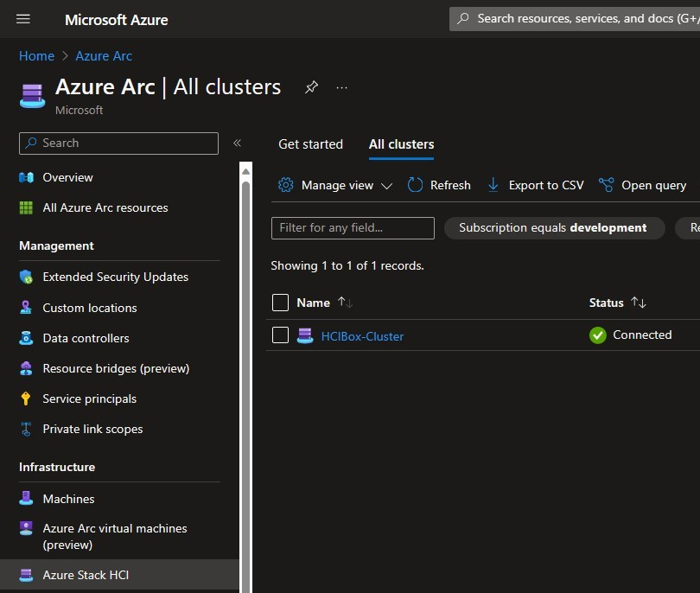Select Azure Stack HCI in sidebar
The height and width of the screenshot is (593, 700).
pyautogui.click(x=118, y=575)
